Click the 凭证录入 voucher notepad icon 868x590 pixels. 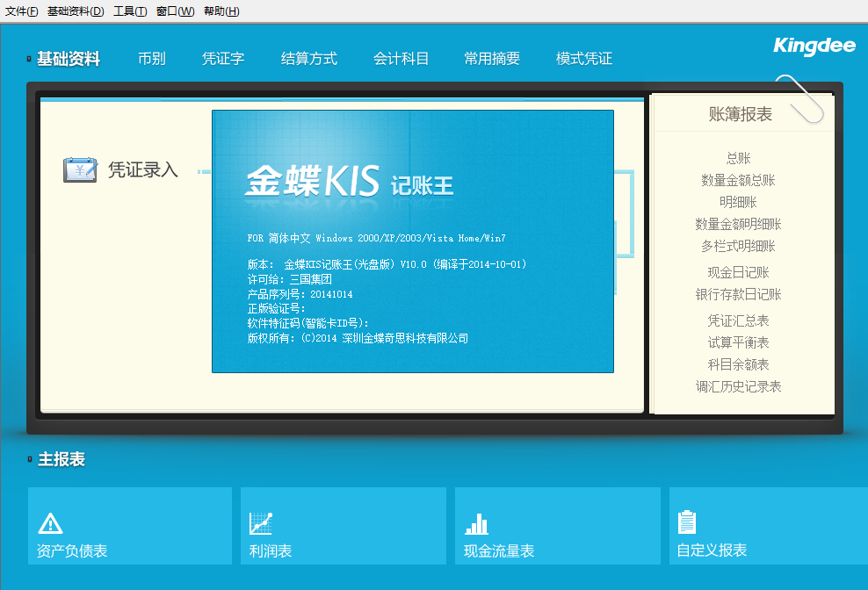point(80,170)
